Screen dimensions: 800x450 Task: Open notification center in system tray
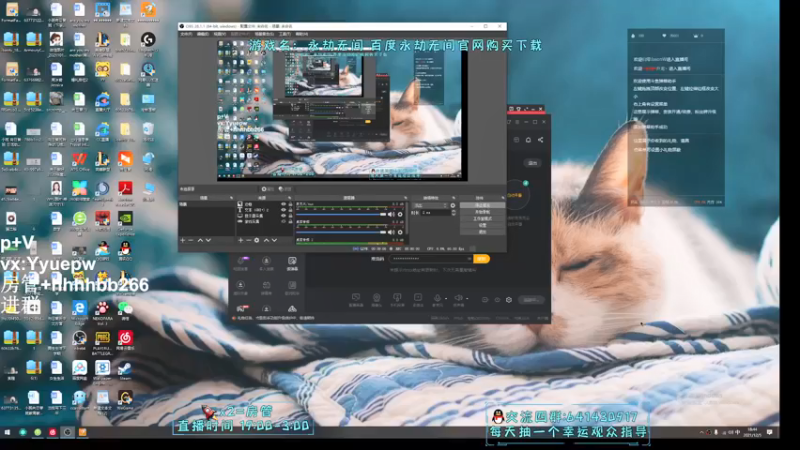click(x=769, y=432)
